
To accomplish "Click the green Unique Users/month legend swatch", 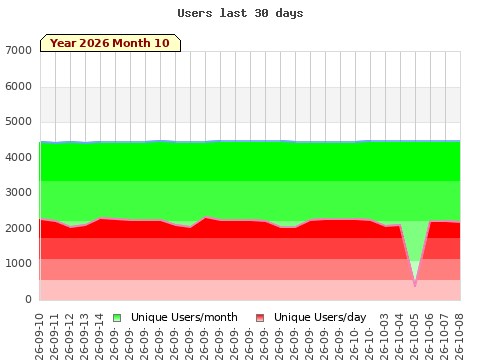I will [x=117, y=318].
